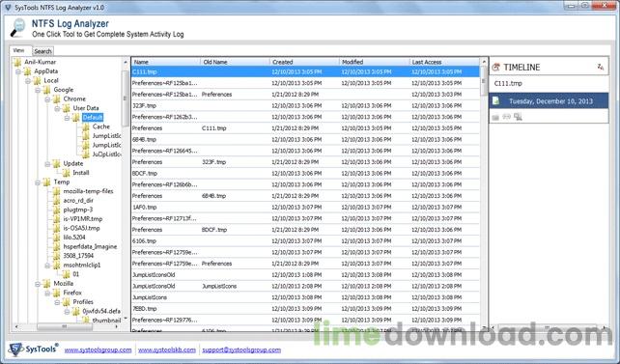This screenshot has height=364, width=620.
Task: Collapse the AppData tree node
Action: 17,71
